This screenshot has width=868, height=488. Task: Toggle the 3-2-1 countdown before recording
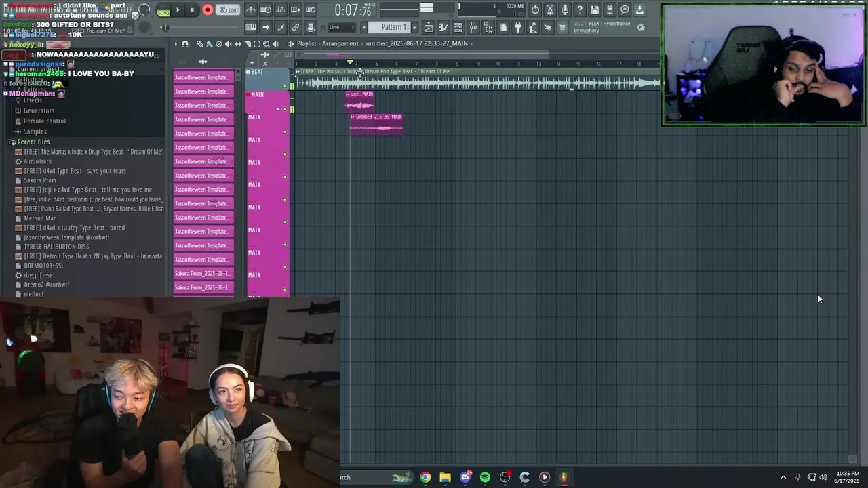pyautogui.click(x=281, y=10)
